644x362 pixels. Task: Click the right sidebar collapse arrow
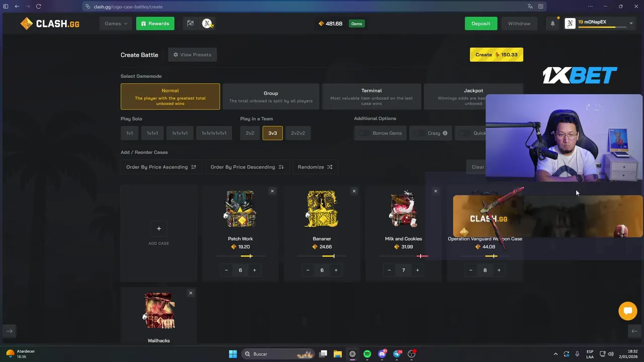(x=634, y=331)
